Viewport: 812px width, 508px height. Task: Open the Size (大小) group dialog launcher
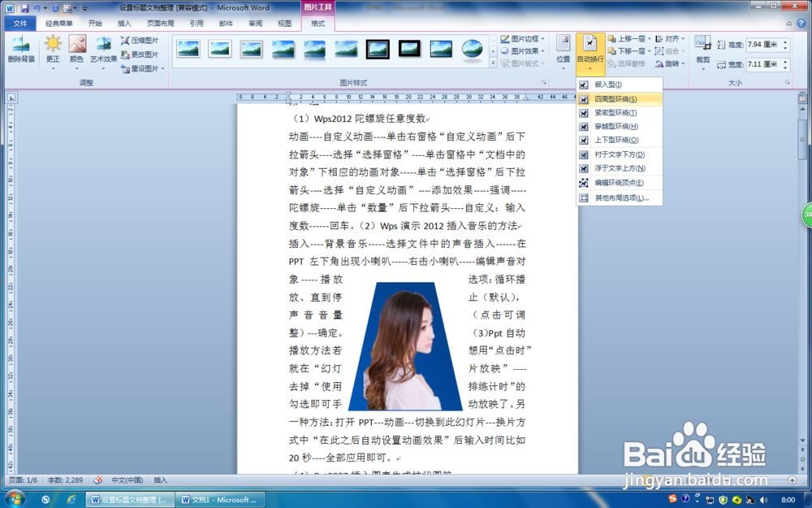pos(787,82)
